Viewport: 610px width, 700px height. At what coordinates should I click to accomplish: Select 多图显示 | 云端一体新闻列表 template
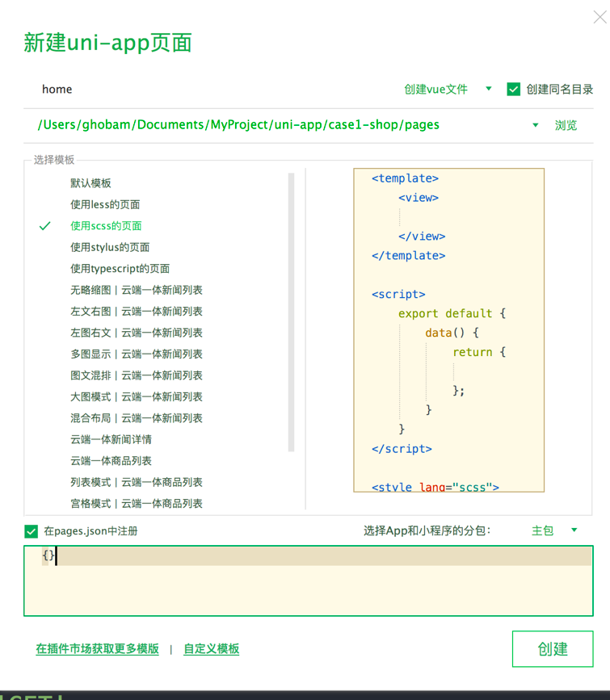pos(137,354)
